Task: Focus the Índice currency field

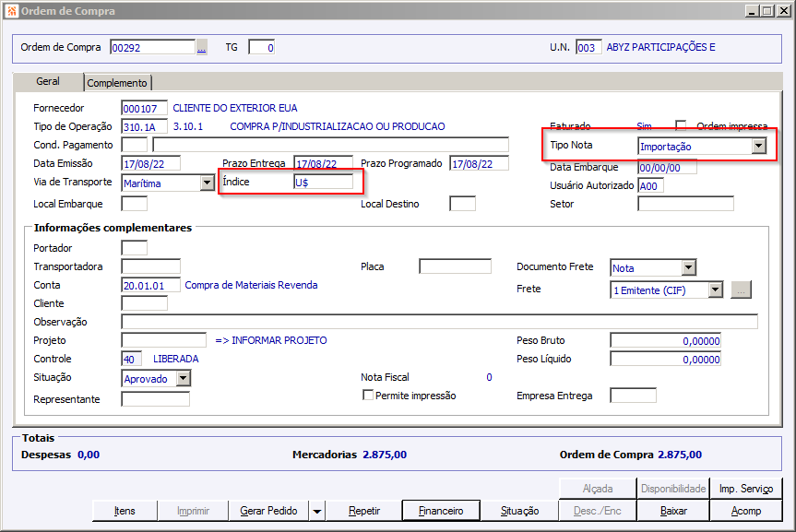Action: click(324, 182)
